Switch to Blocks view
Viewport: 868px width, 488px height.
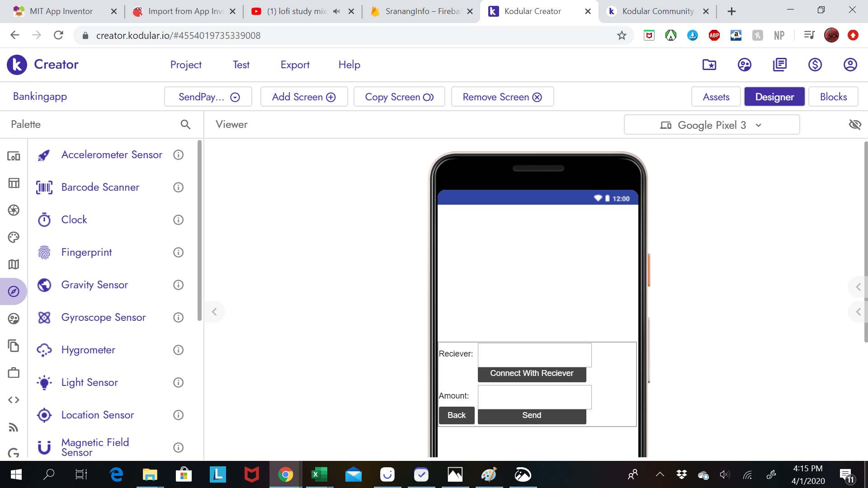[x=833, y=97]
